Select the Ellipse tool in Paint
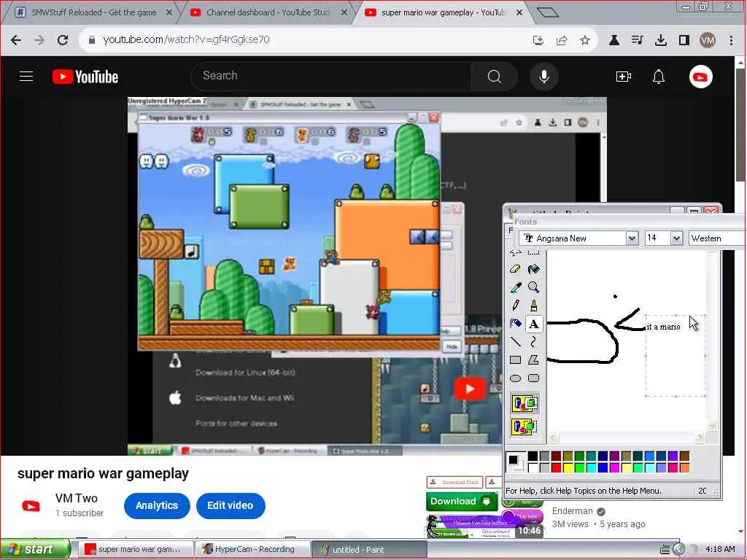This screenshot has height=560, width=747. 515,378
